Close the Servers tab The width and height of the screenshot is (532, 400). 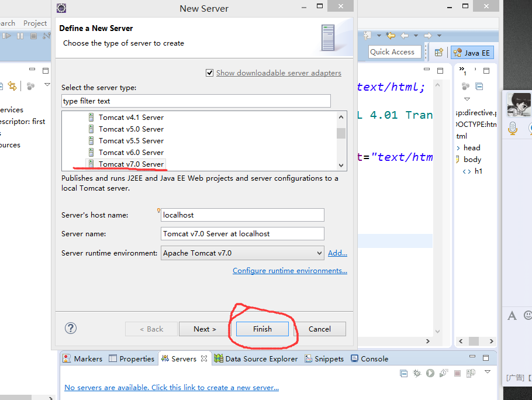click(x=204, y=358)
